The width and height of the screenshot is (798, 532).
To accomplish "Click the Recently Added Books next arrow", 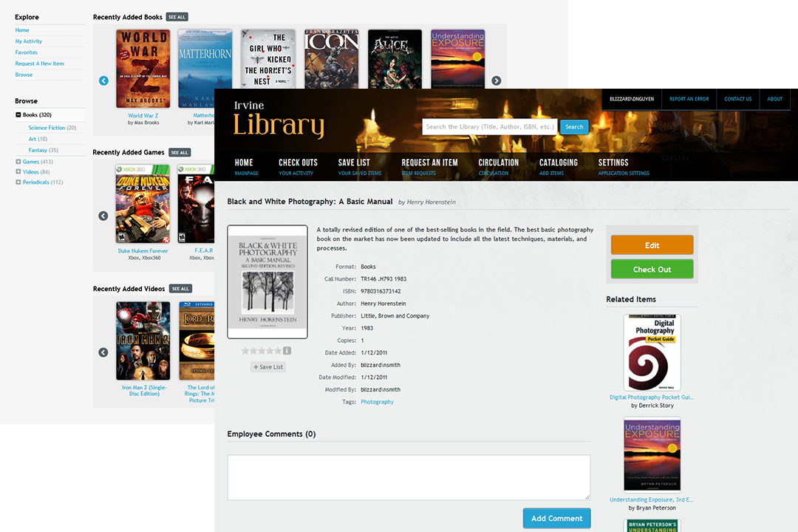I will click(x=497, y=81).
